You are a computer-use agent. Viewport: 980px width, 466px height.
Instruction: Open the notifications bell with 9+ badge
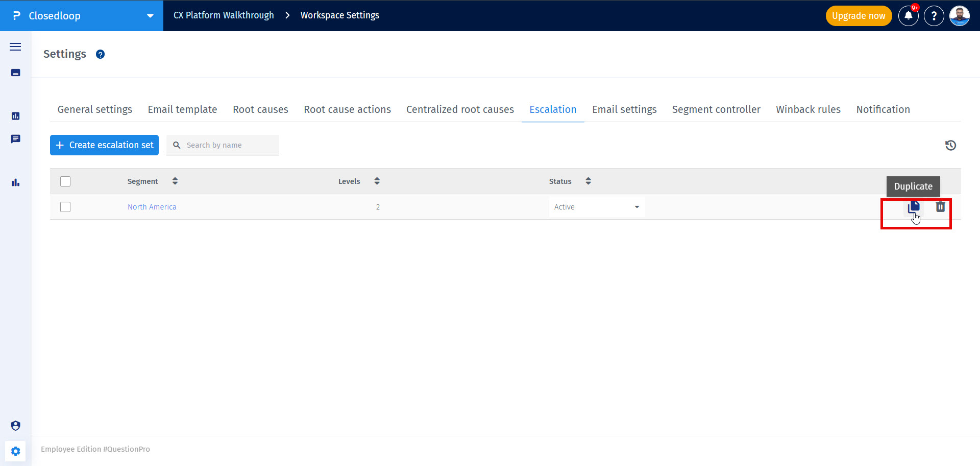click(908, 16)
